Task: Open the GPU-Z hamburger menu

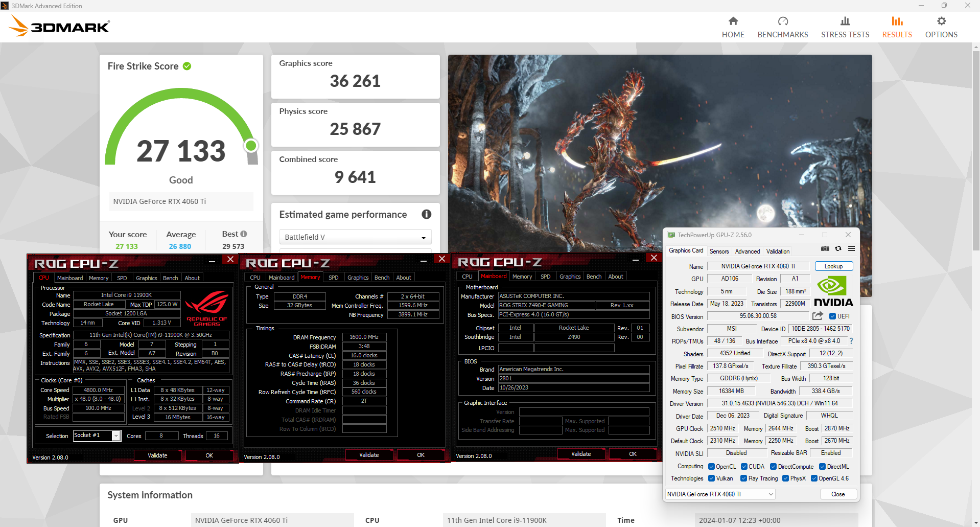Action: (x=851, y=248)
